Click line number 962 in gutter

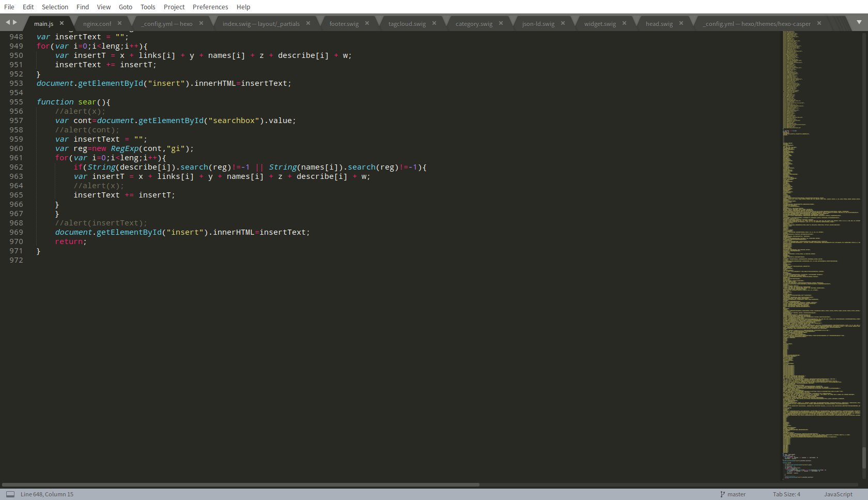(x=16, y=167)
